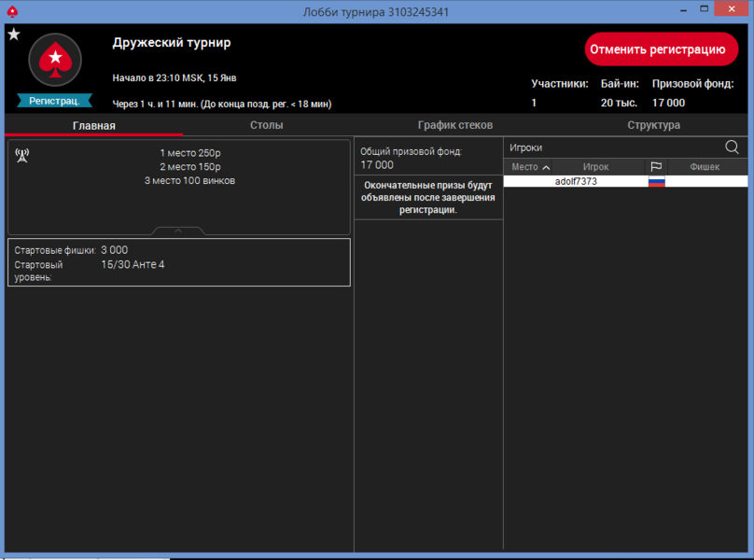This screenshot has width=754, height=560.
Task: Click the red PokerStars spade logo
Action: [x=55, y=60]
